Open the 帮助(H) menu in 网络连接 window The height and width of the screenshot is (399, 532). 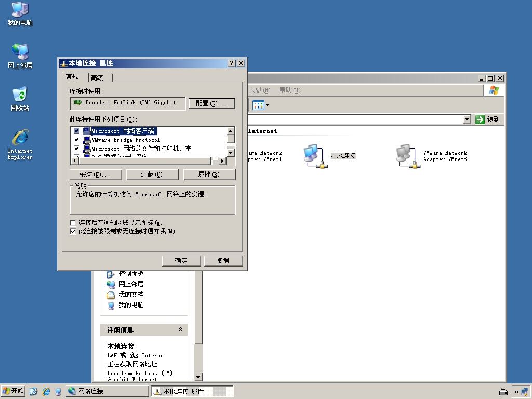coord(290,90)
